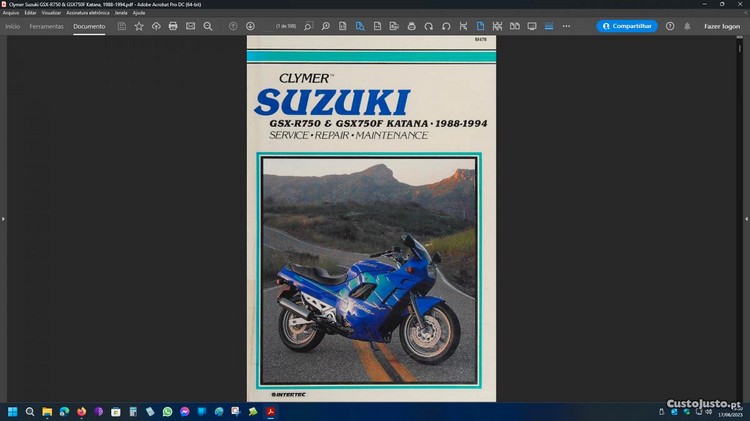Click the notifications bell icon
Viewport: 750px width, 421px height.
[687, 26]
